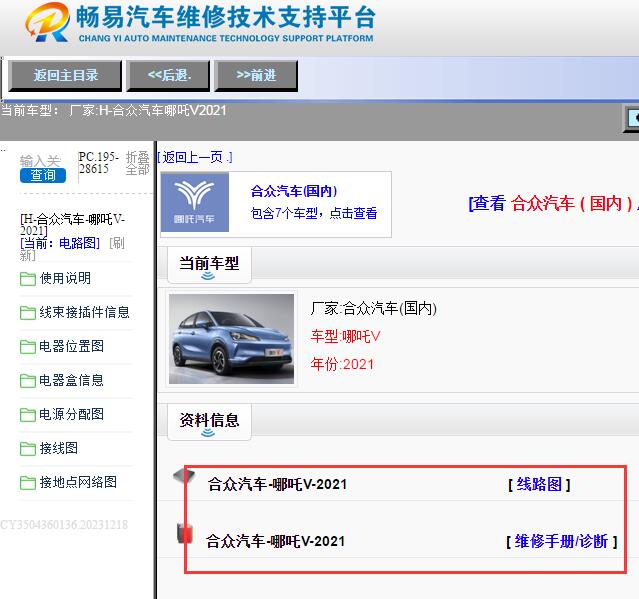This screenshot has height=599, width=639.
Task: Click the 当前：电路图 link
Action: coord(60,243)
